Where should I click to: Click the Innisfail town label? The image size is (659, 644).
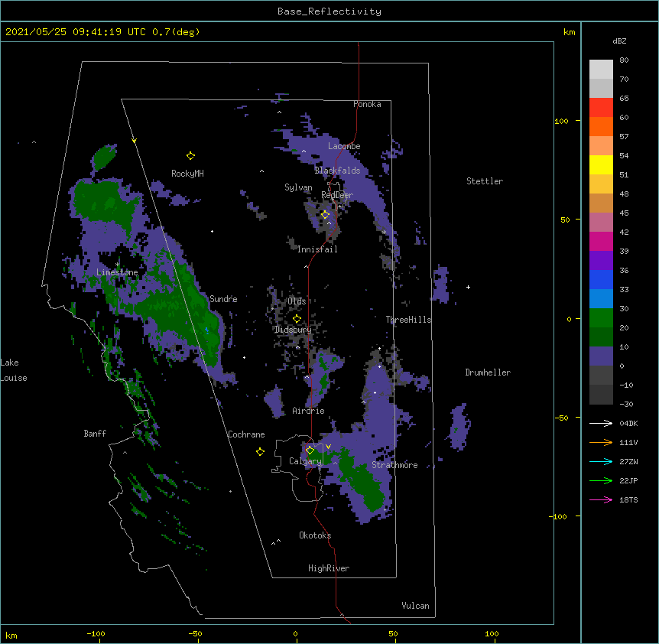pos(317,249)
